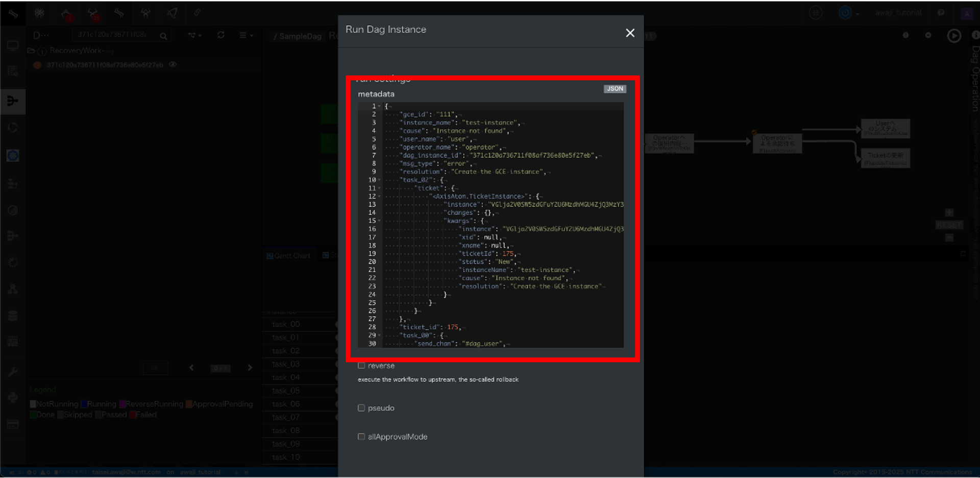Screen dimensions: 980x478
Task: Open the wrench settings icon in sidebar
Action: (13, 371)
